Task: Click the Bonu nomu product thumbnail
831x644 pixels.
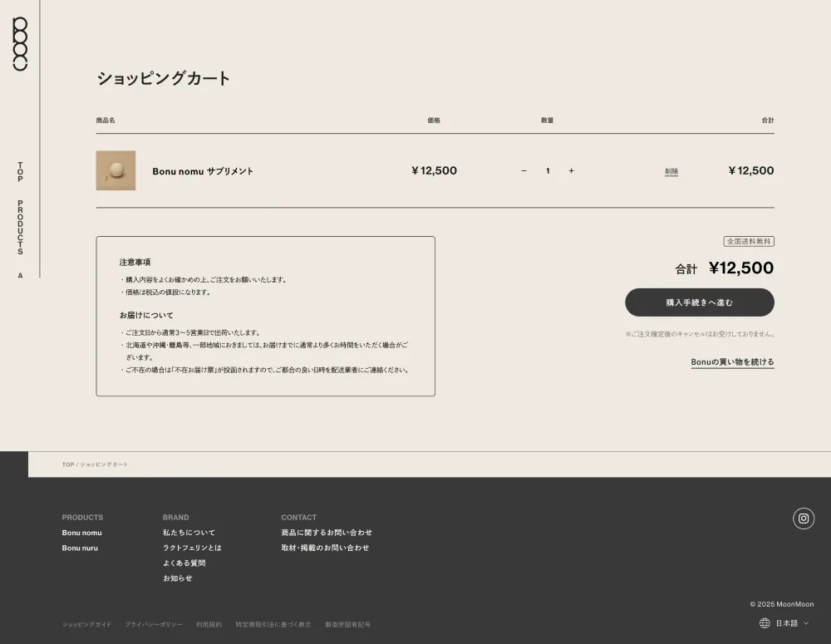Action: click(116, 170)
